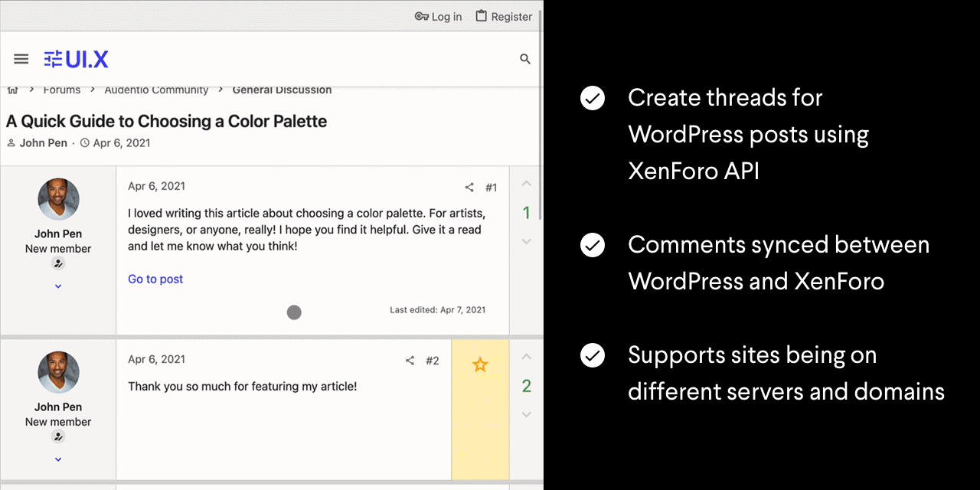Click the upvote score showing 2
980x490 pixels.
coord(526,386)
